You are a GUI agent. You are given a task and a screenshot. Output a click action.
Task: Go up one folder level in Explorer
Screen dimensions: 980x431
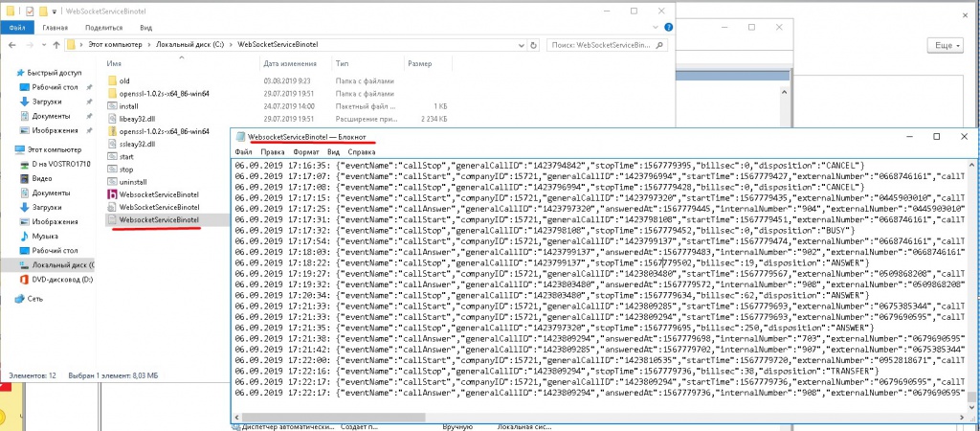click(x=56, y=45)
